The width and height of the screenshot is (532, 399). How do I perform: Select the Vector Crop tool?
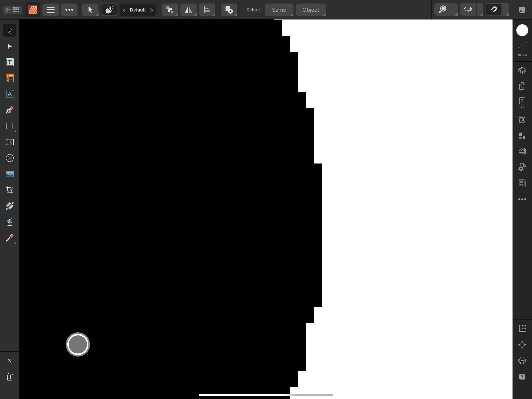coord(10,190)
